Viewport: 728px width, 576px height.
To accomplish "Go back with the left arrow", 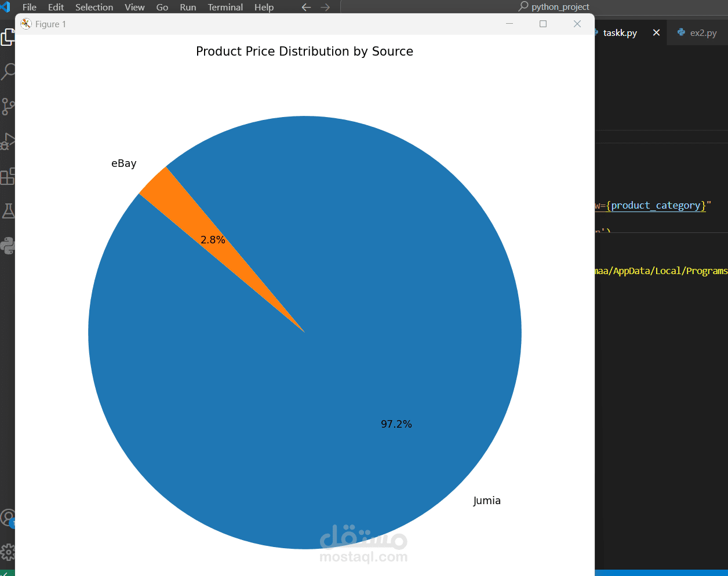I will 306,7.
